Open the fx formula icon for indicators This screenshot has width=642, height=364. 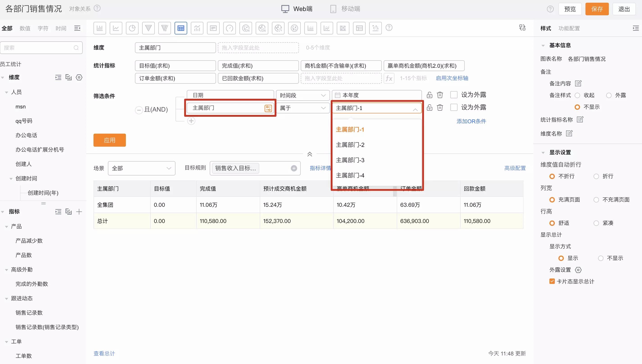click(x=389, y=78)
